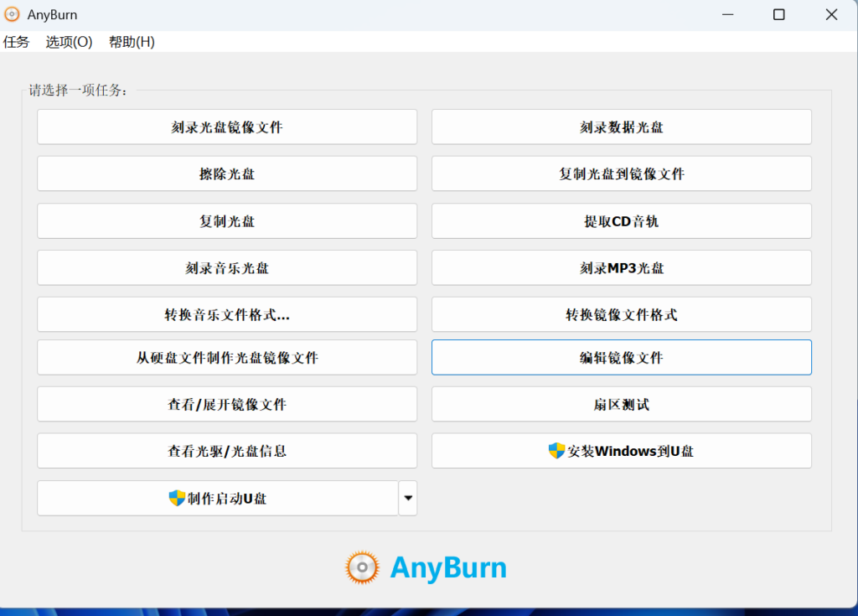Choose the 擦除光盘 option
This screenshot has height=616, width=858.
tap(227, 174)
